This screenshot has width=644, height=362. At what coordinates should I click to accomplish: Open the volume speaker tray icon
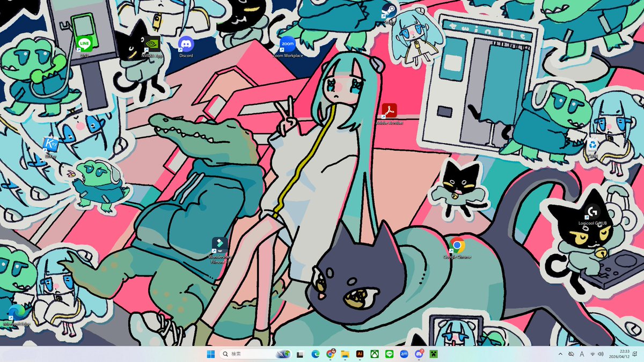click(600, 354)
